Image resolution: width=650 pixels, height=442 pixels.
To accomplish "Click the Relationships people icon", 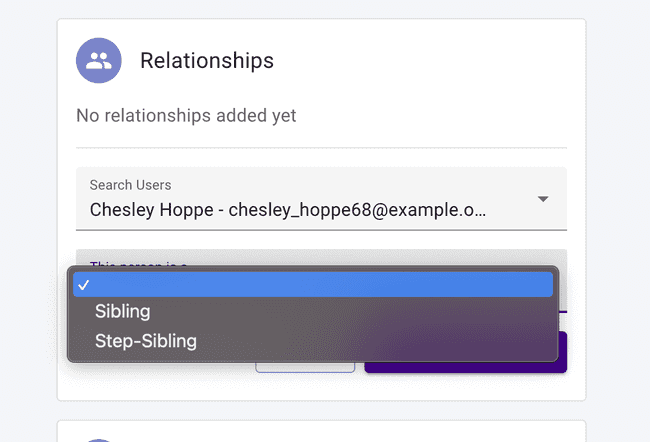I will tap(99, 61).
